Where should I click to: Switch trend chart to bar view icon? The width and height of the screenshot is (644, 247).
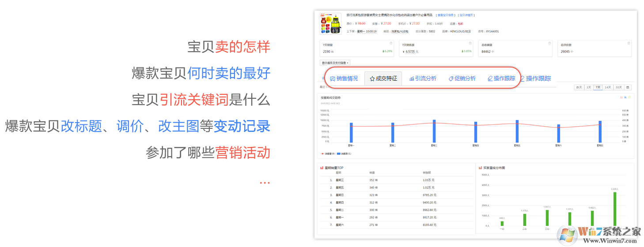625,97
